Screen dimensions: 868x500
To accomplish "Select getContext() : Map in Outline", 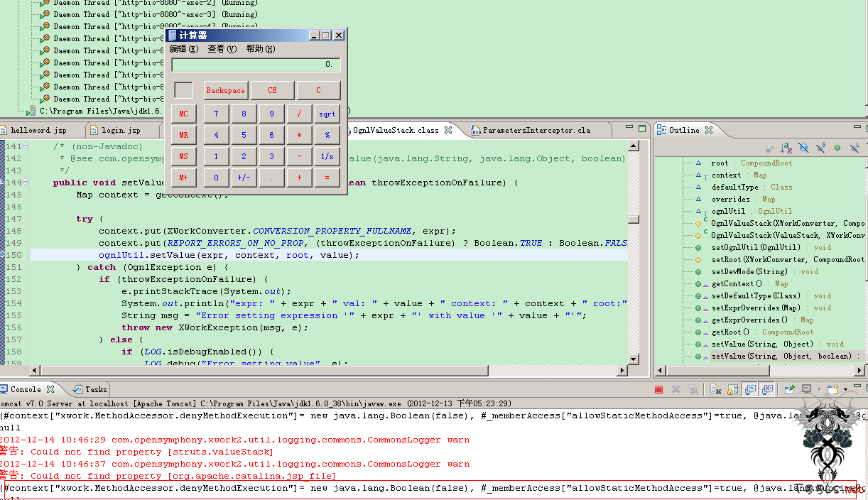I will pos(749,283).
